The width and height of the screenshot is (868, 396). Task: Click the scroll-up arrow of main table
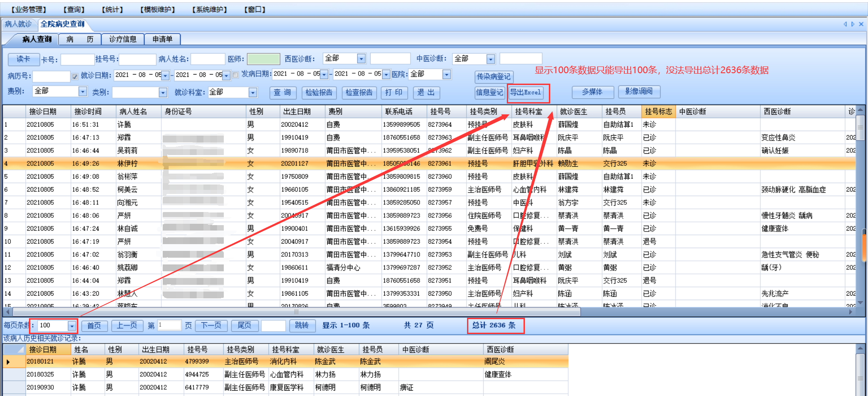(860, 110)
